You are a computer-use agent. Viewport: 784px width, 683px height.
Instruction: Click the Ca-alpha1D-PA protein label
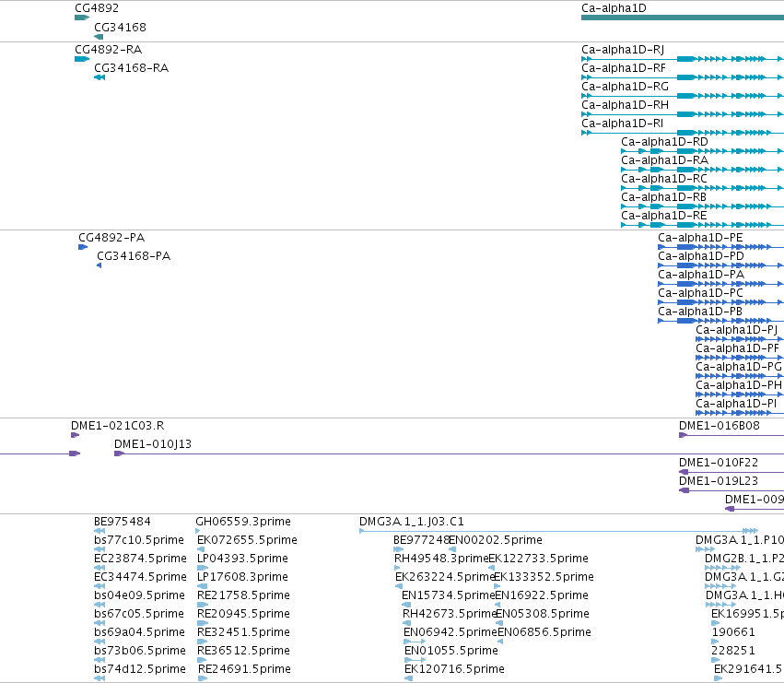pyautogui.click(x=701, y=275)
